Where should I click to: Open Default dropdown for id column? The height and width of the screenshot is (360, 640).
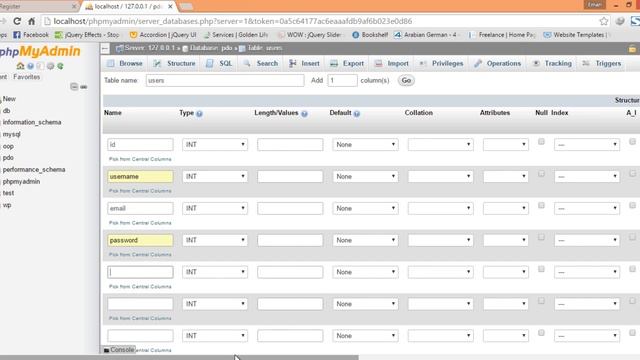pos(365,144)
